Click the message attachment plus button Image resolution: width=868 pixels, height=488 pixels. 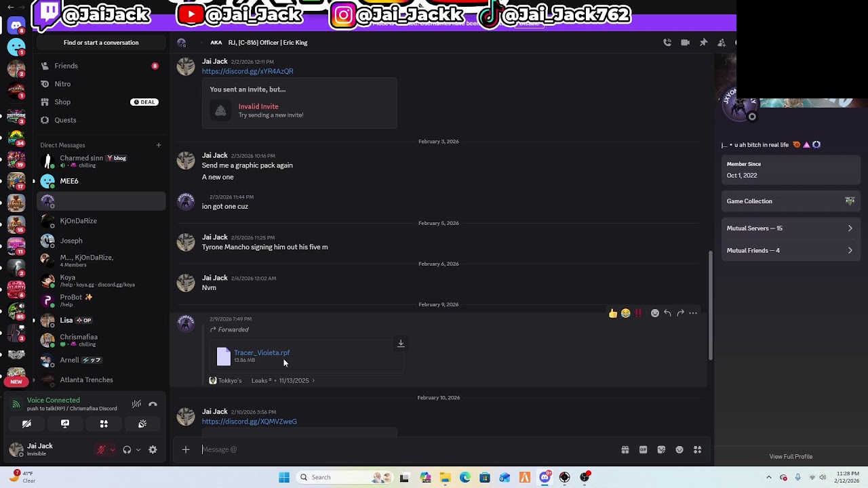(185, 449)
